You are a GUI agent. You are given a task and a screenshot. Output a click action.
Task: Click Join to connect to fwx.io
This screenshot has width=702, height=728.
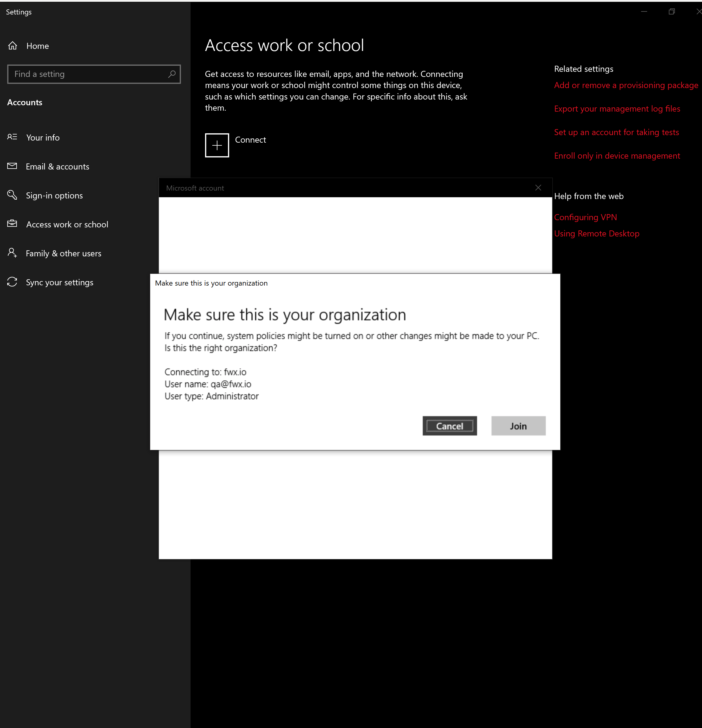[518, 426]
